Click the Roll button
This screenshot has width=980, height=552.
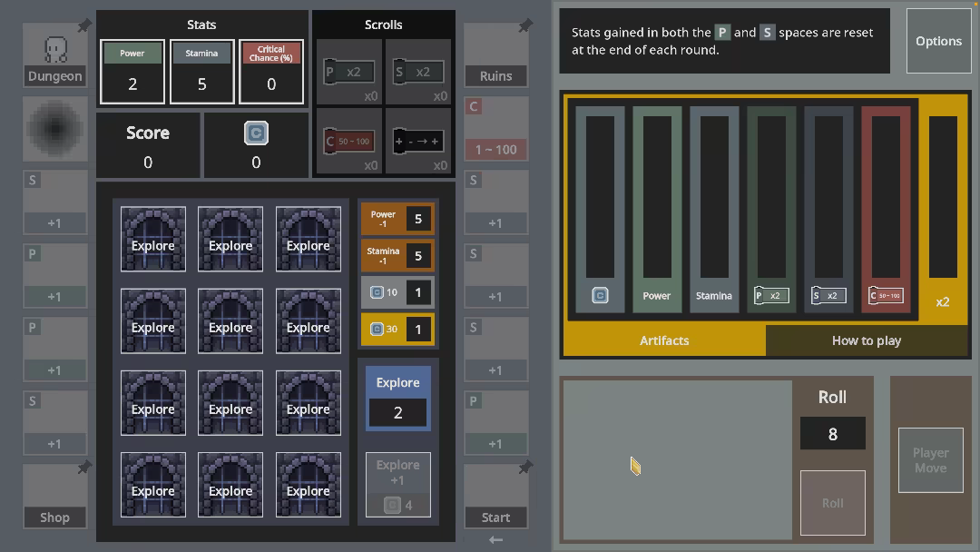832,503
